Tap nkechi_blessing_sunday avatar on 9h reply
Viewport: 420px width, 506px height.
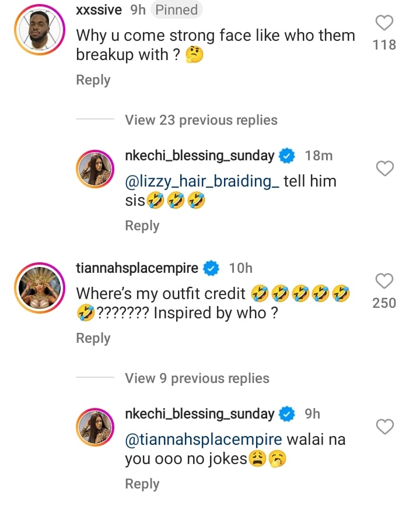point(96,428)
